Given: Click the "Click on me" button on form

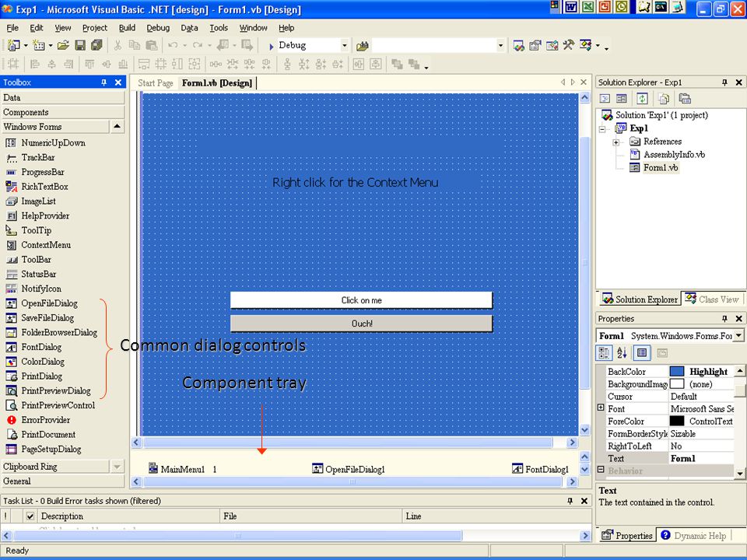Looking at the screenshot, I should tap(361, 300).
